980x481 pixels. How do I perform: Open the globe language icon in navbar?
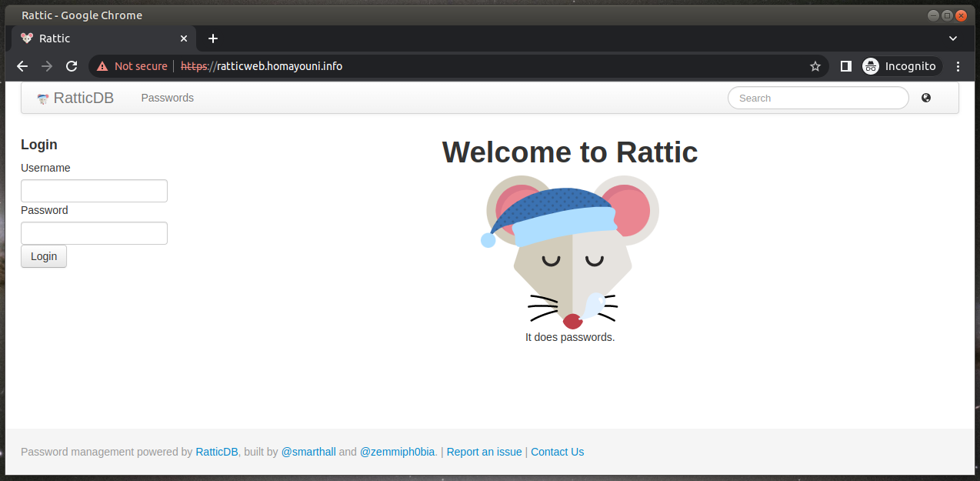(926, 98)
